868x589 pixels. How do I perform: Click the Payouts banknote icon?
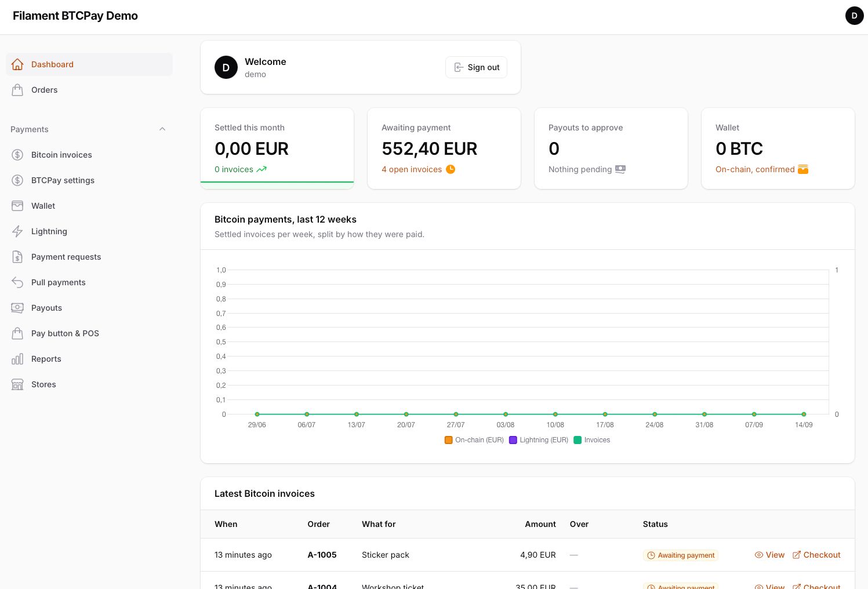[17, 308]
